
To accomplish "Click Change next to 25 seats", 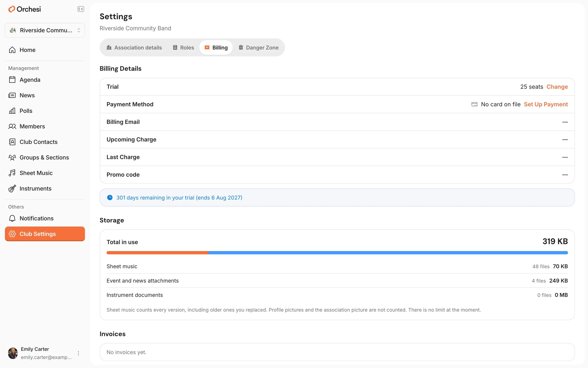I will [x=557, y=87].
